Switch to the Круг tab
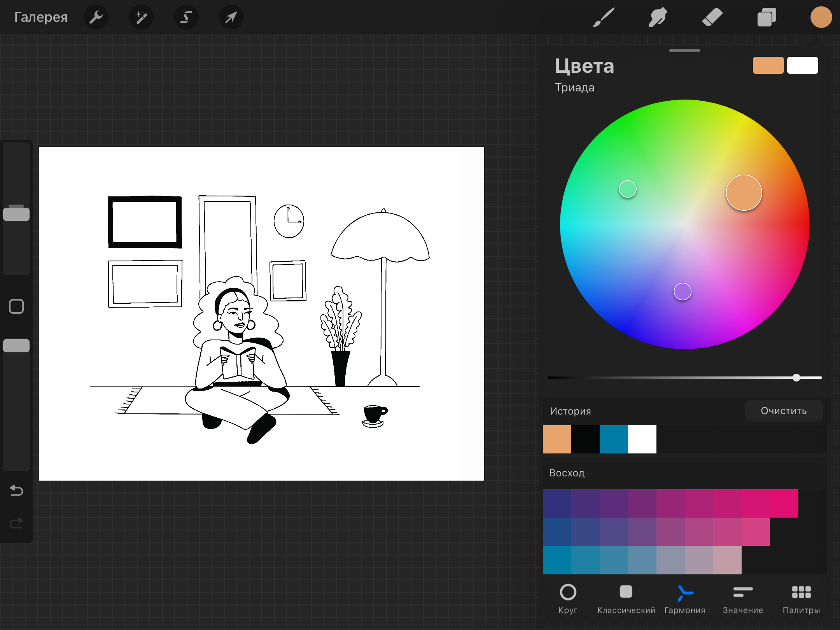Screen dimensions: 840x630 click(568, 599)
